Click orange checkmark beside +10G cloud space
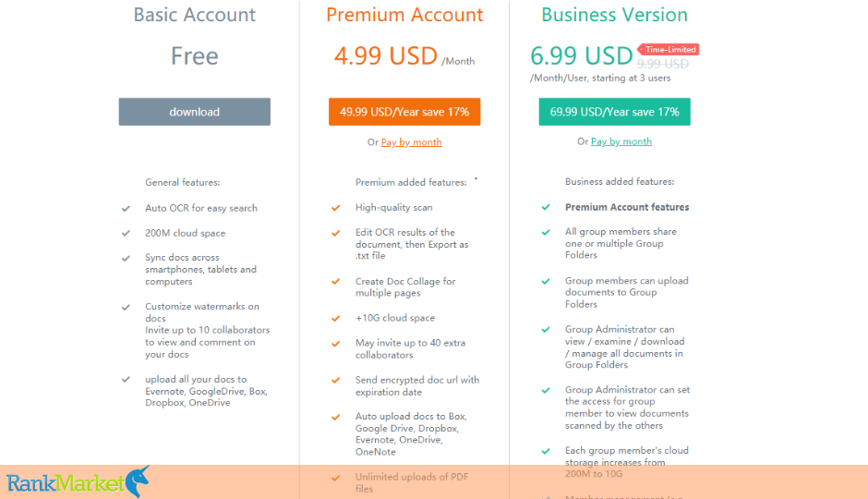 tap(335, 319)
